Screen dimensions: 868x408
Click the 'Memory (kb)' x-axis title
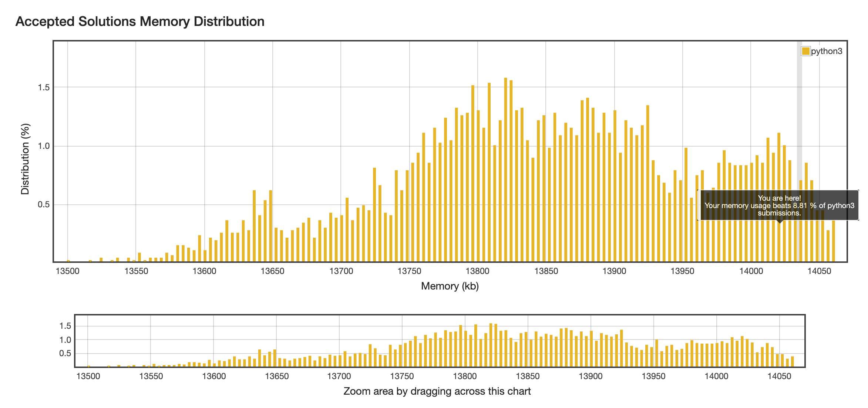point(450,286)
